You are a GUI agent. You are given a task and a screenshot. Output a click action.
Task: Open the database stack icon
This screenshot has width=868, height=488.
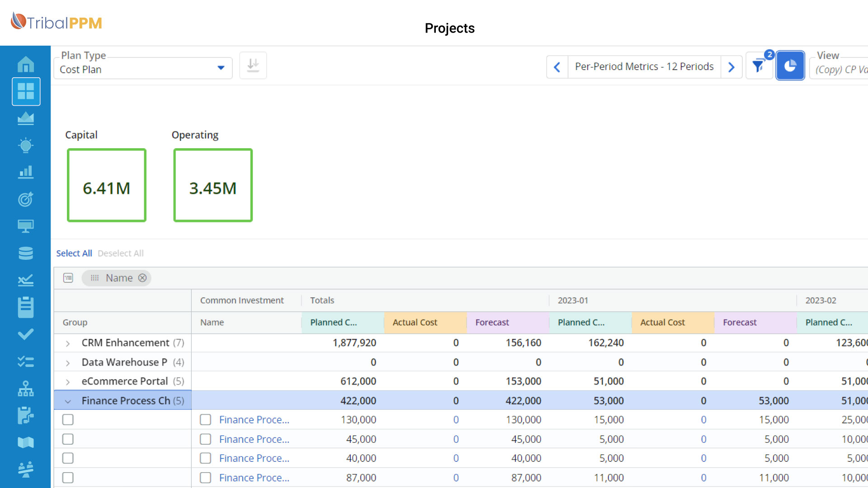26,253
